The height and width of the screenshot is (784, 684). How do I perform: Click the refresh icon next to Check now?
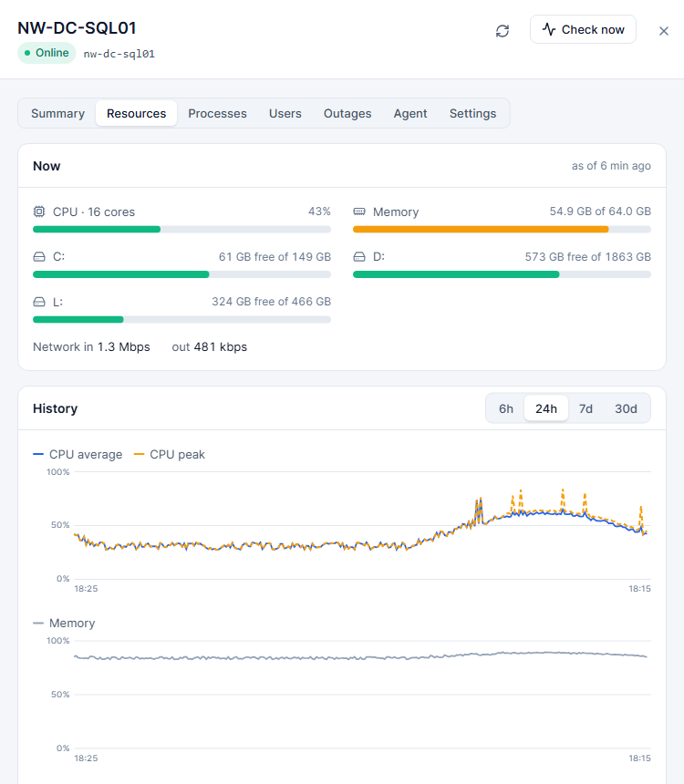tap(503, 30)
